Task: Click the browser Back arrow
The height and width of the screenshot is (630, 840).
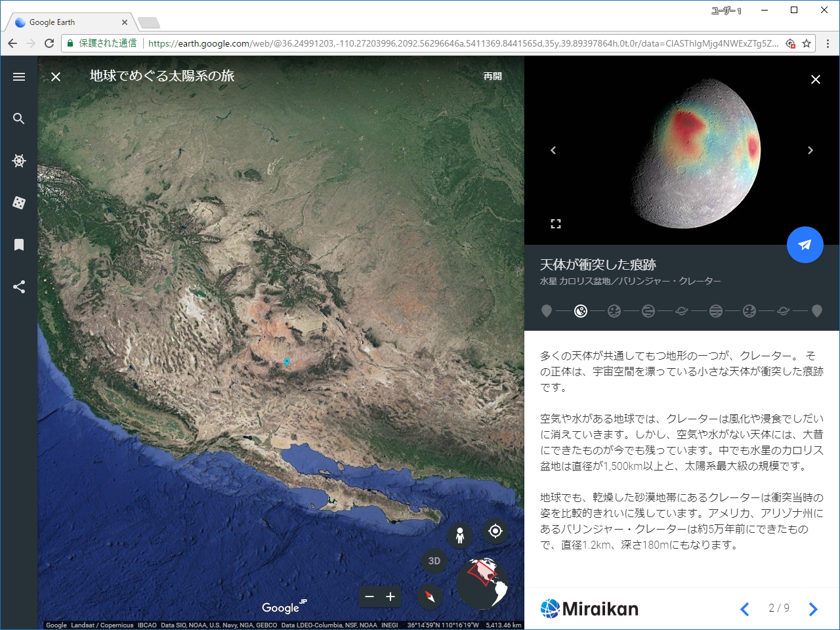Action: pos(12,43)
